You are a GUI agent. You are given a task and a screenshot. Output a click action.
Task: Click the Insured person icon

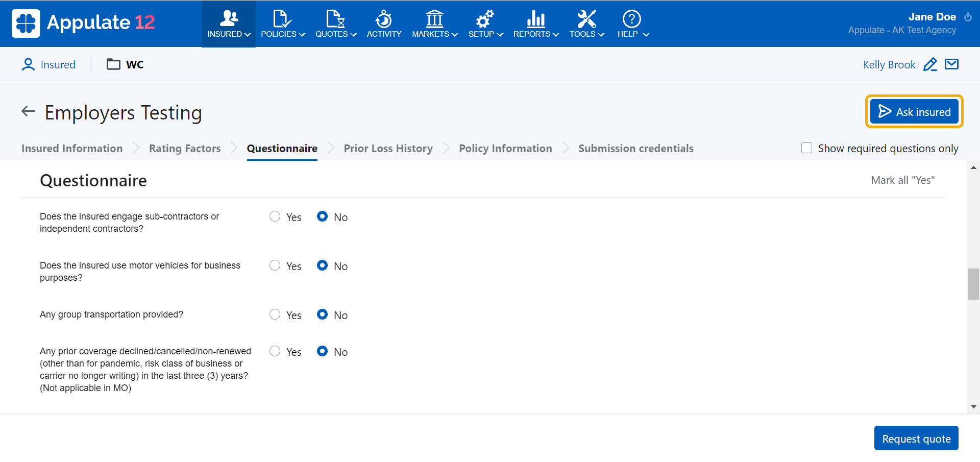pyautogui.click(x=28, y=64)
